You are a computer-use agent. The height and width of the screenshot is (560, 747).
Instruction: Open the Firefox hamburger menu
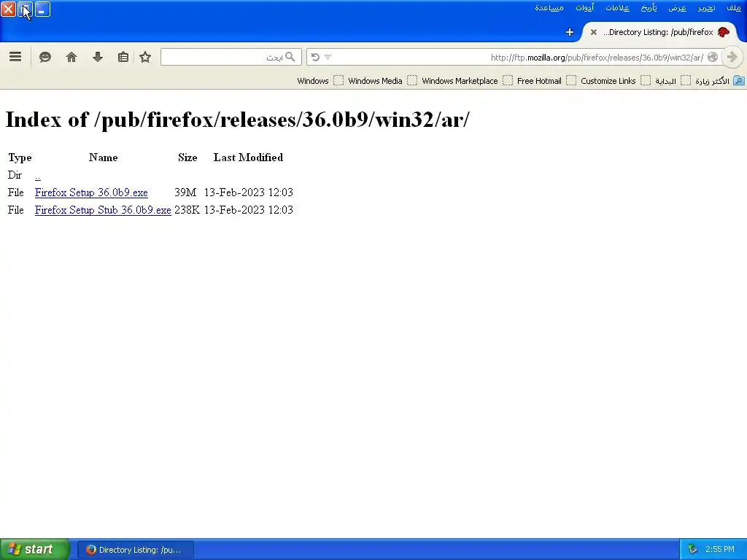[x=15, y=57]
